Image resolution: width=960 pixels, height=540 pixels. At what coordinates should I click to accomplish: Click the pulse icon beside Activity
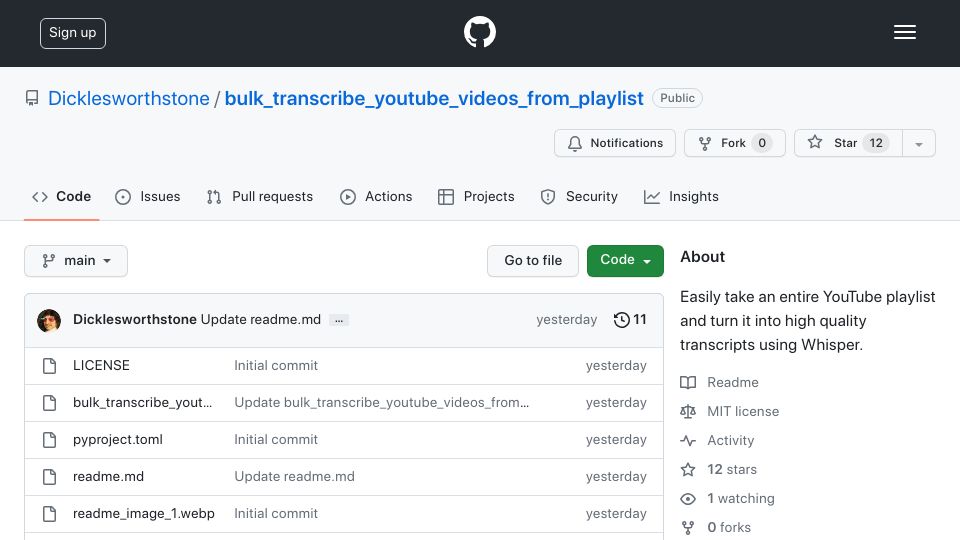[688, 441]
